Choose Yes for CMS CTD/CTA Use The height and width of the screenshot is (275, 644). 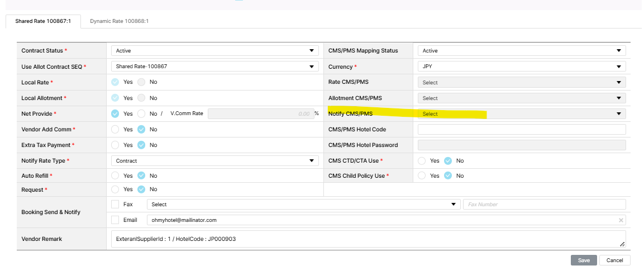(422, 161)
